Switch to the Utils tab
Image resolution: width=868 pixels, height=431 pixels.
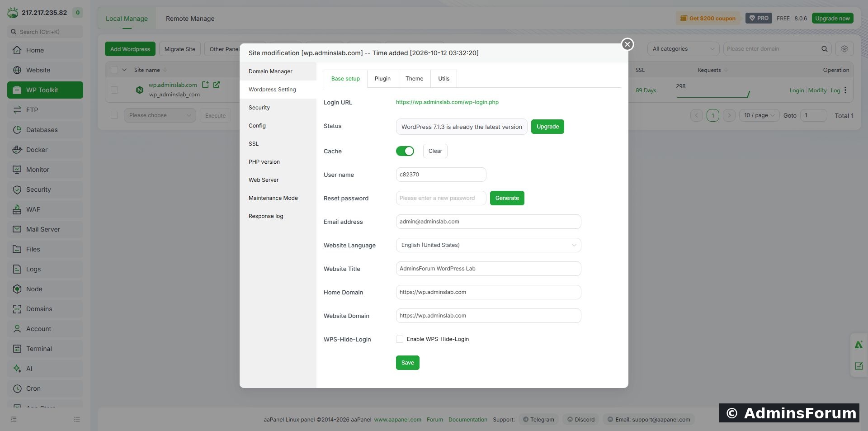click(x=443, y=79)
